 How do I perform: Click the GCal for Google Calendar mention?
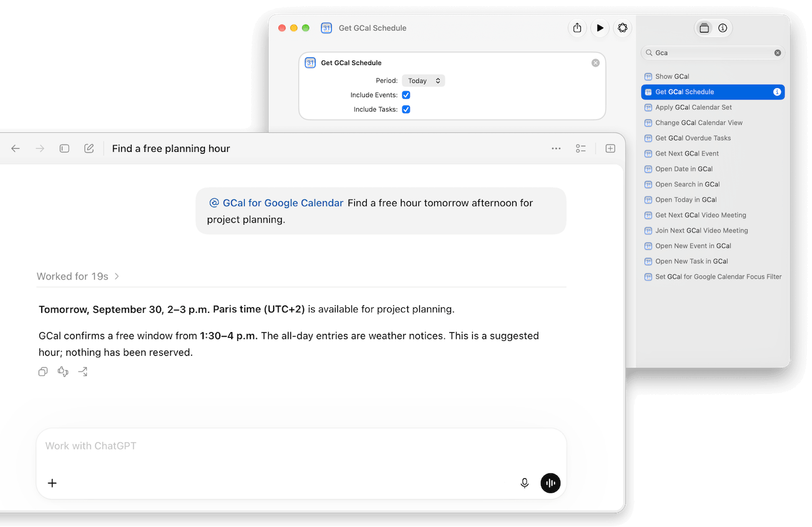pos(276,203)
